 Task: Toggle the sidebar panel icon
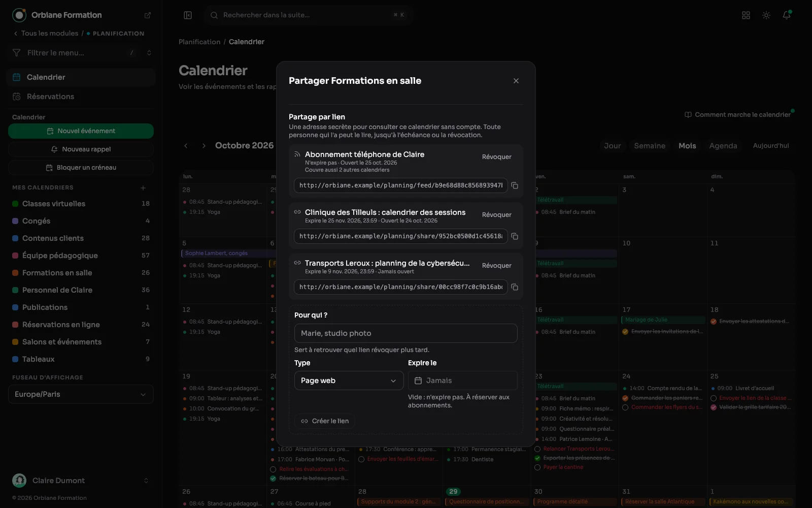pos(188,15)
